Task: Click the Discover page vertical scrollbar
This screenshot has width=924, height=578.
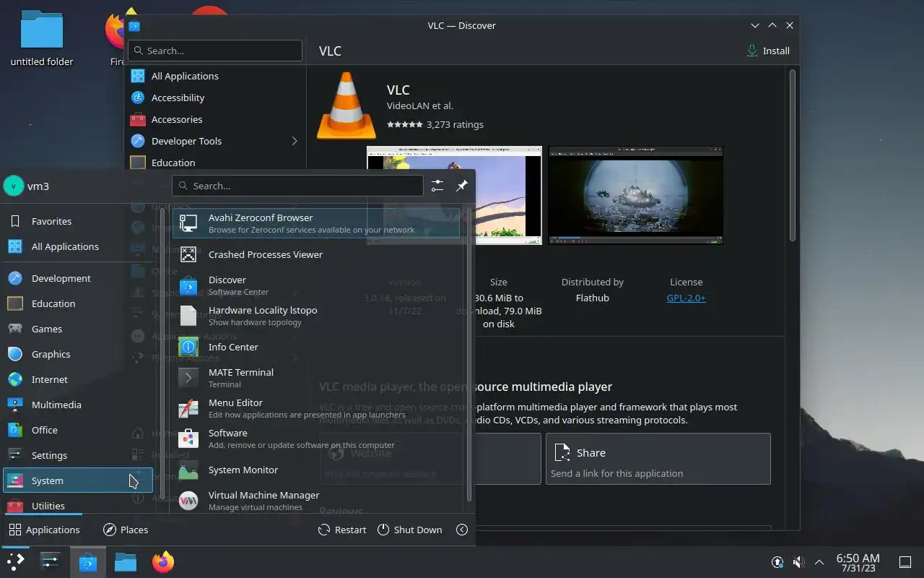Action: click(x=792, y=155)
